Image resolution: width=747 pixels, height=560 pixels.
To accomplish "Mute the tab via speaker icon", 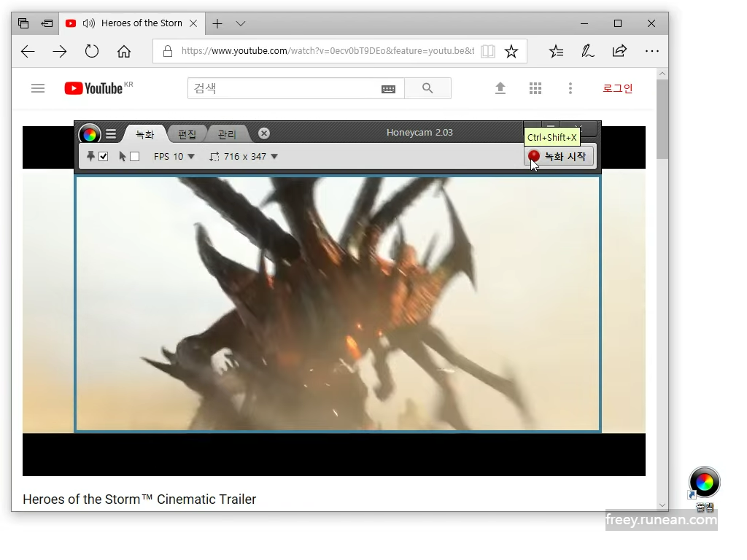I will point(88,23).
